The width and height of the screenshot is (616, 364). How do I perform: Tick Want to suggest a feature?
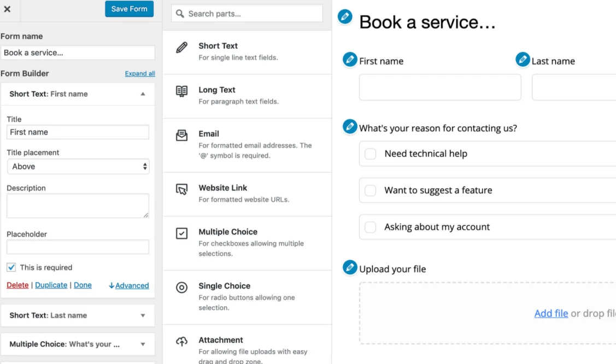click(x=370, y=190)
